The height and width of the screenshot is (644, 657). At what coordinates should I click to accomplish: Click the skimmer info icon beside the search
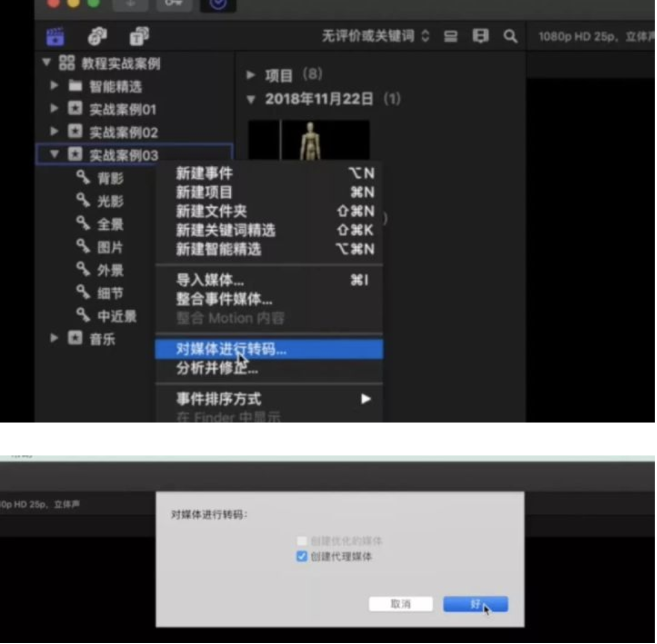(481, 36)
